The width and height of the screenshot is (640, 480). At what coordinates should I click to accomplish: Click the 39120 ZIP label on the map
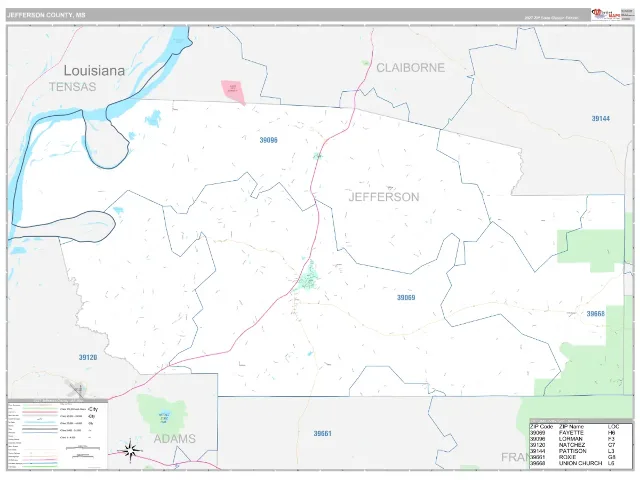pyautogui.click(x=88, y=357)
